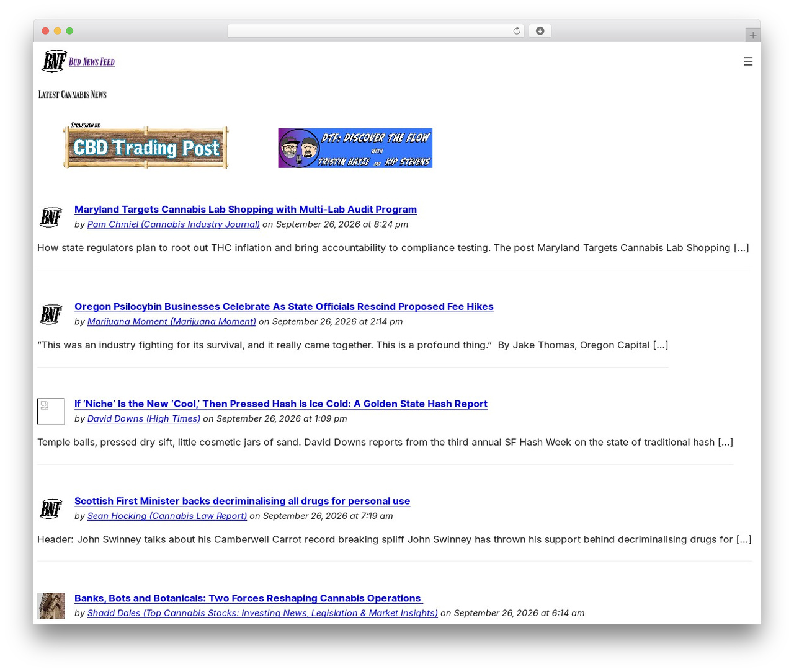Visit Marijuana Moment author link
This screenshot has height=672, width=794.
point(172,322)
